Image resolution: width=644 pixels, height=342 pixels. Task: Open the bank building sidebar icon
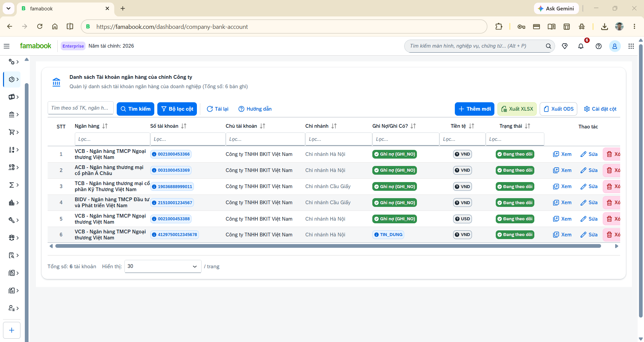(11, 115)
